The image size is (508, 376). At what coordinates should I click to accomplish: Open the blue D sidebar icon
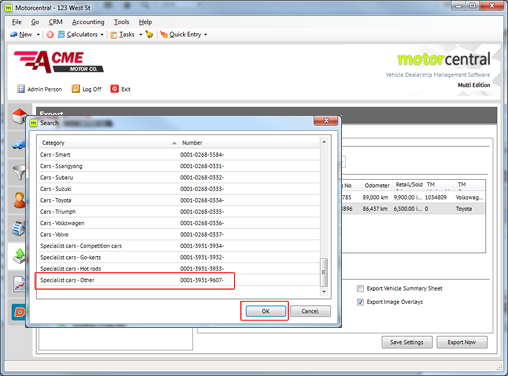click(x=19, y=312)
